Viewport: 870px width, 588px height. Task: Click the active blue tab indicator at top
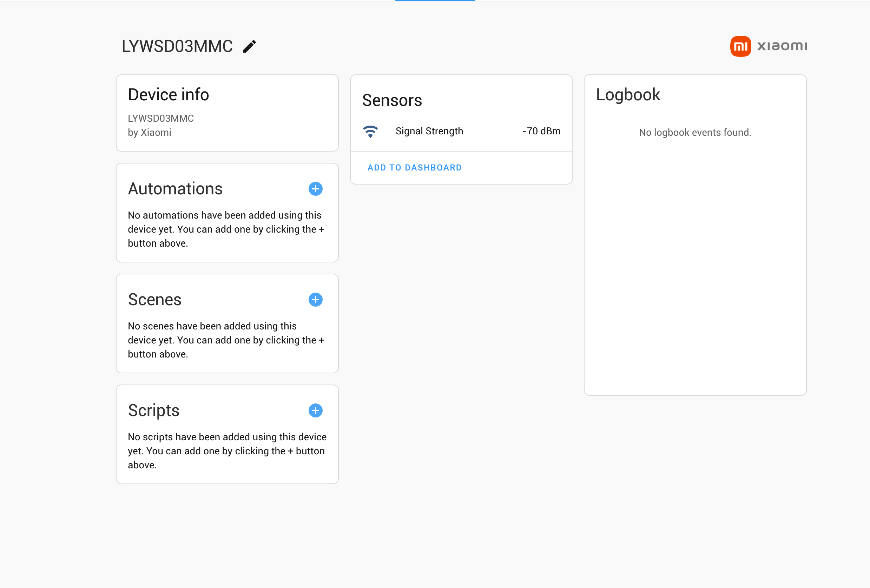(x=435, y=1)
